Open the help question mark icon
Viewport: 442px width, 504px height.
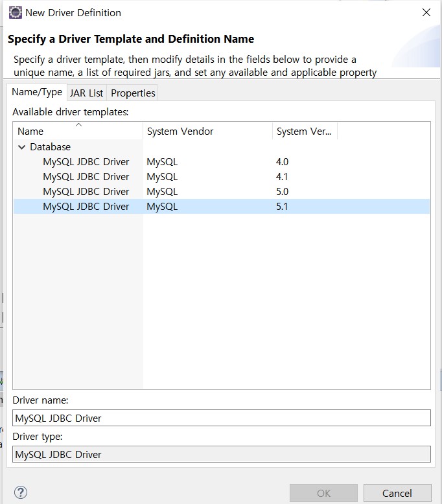pyautogui.click(x=21, y=492)
